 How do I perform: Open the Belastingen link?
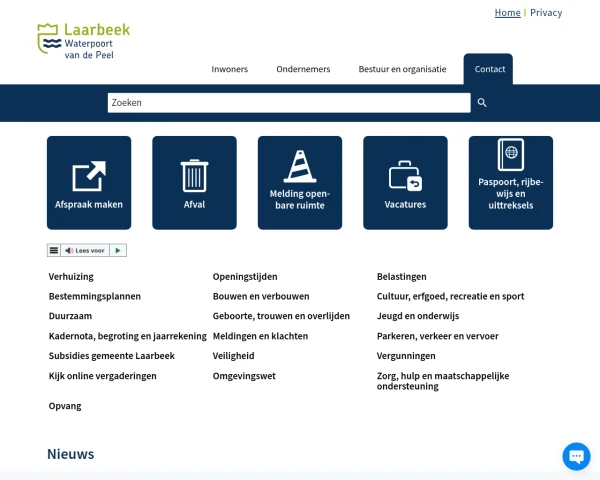pos(401,277)
